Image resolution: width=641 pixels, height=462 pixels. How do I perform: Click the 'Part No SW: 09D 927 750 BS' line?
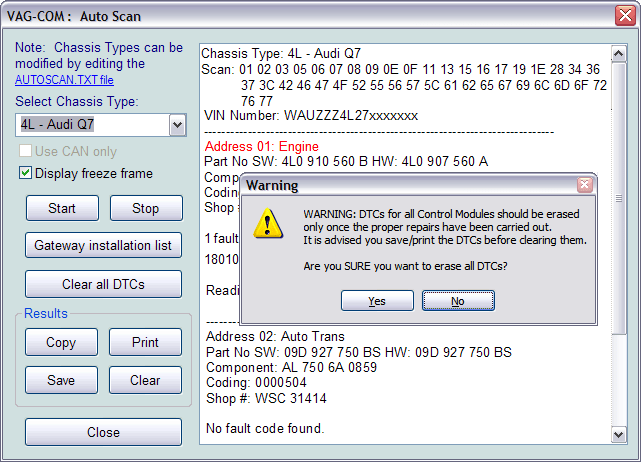[x=359, y=352]
